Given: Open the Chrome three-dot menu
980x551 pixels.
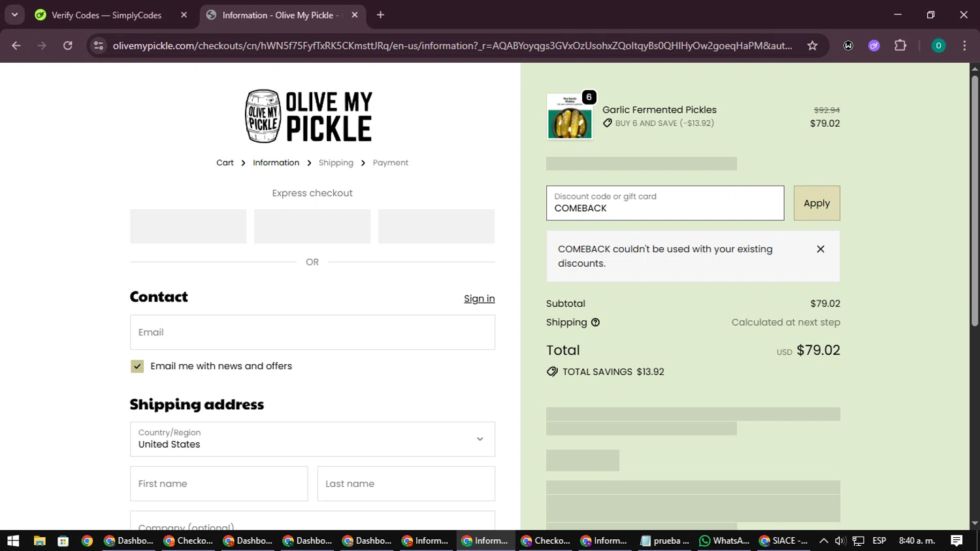Looking at the screenshot, I should pos(964,46).
